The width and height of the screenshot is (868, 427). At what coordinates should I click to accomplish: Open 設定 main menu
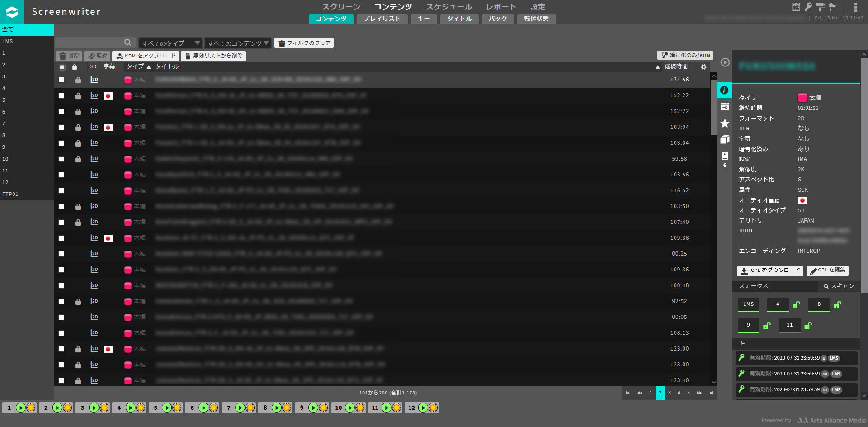tap(538, 7)
